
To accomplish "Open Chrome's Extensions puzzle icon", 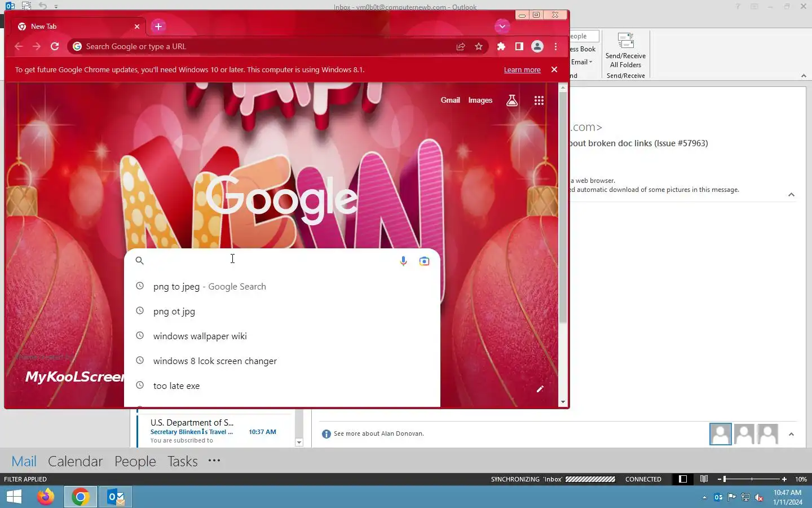I will [501, 46].
